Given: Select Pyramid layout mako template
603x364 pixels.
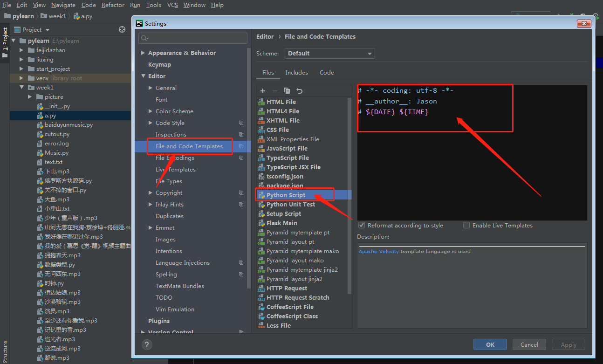Looking at the screenshot, I should [x=295, y=260].
